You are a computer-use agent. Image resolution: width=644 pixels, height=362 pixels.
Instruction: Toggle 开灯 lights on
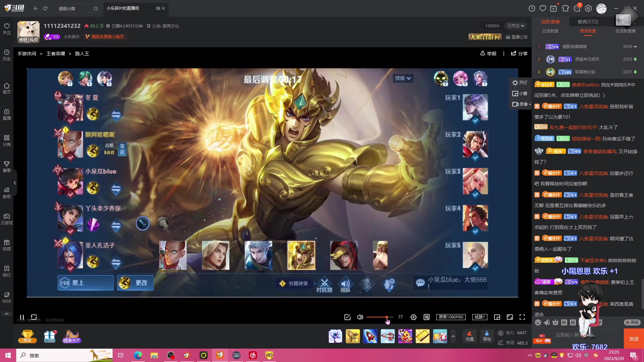(520, 83)
